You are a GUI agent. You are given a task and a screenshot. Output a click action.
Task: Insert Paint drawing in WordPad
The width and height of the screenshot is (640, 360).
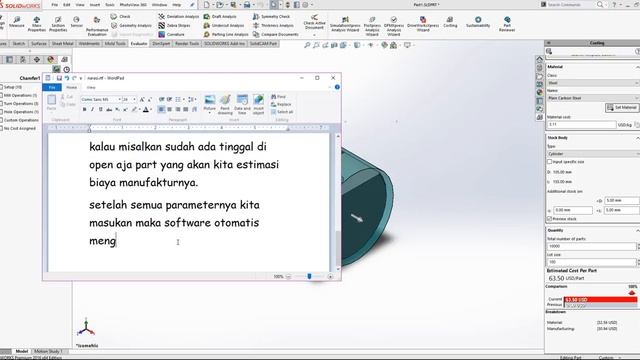[x=225, y=104]
